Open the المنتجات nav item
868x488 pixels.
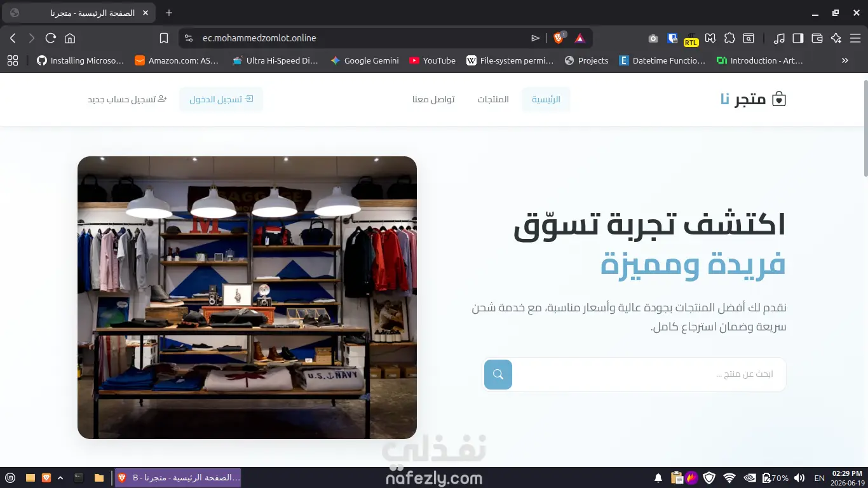(493, 99)
